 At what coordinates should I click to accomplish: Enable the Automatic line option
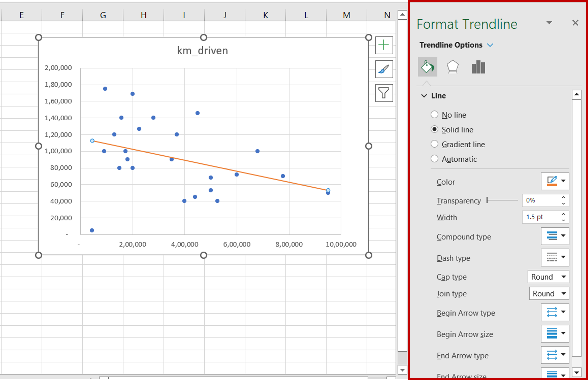[435, 159]
